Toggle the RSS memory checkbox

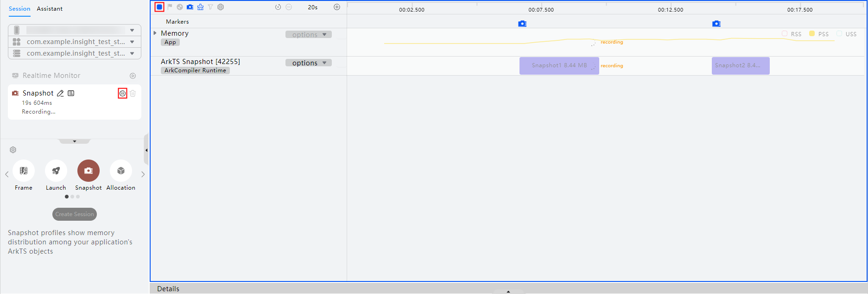(x=785, y=34)
